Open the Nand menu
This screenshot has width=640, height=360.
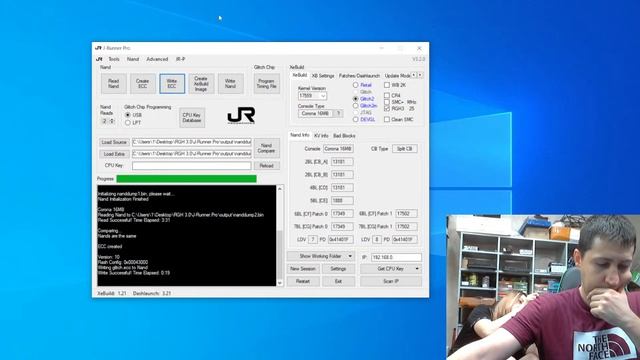[x=133, y=59]
